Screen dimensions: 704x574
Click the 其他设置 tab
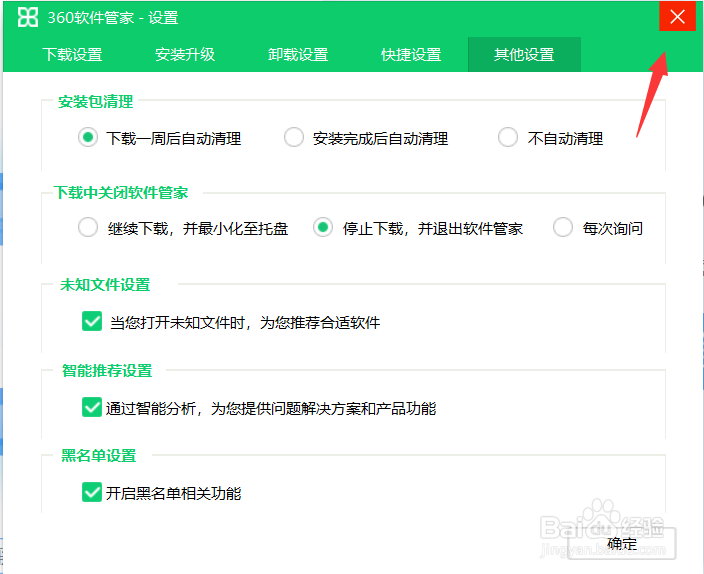click(x=524, y=55)
